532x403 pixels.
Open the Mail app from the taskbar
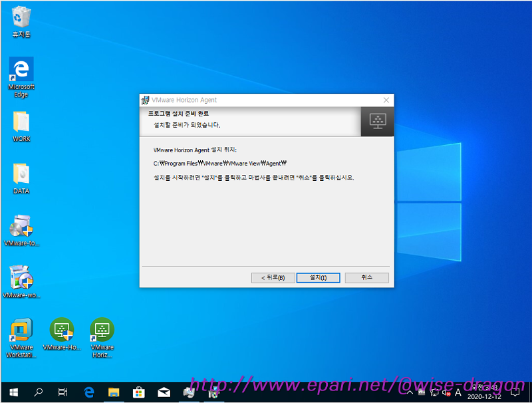click(164, 392)
